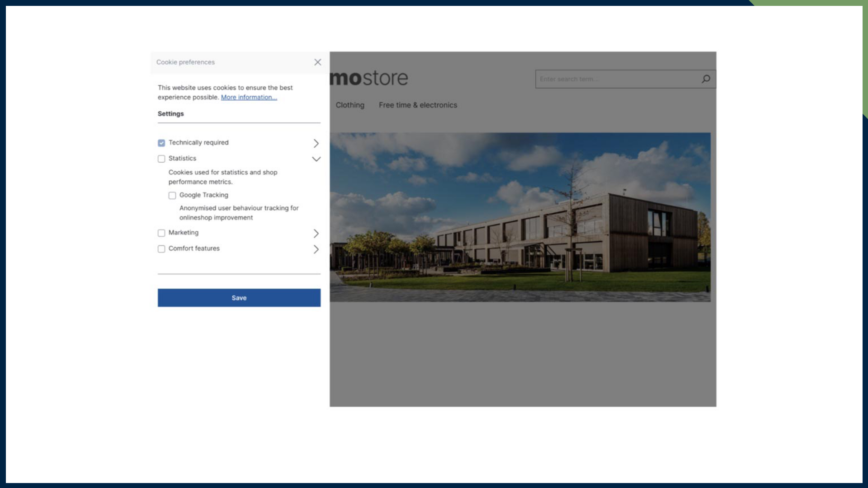868x488 pixels.
Task: Open the Clothing menu
Action: (x=349, y=105)
